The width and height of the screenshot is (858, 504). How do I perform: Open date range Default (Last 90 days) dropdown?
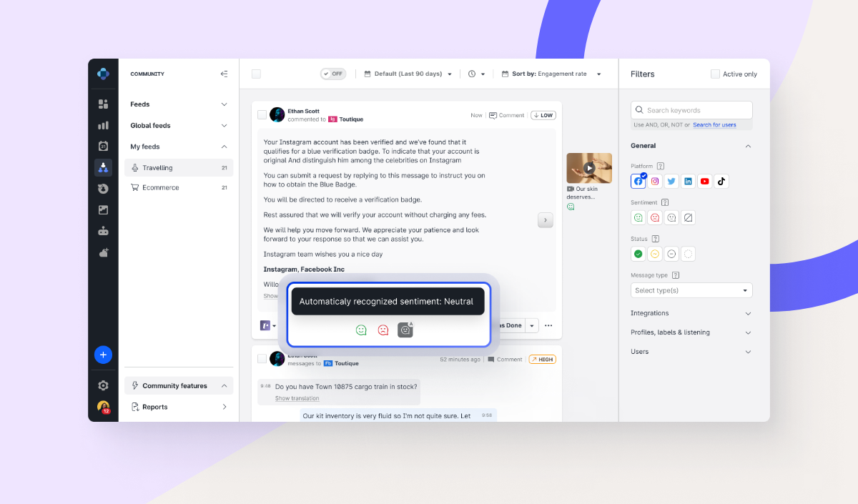tap(408, 74)
